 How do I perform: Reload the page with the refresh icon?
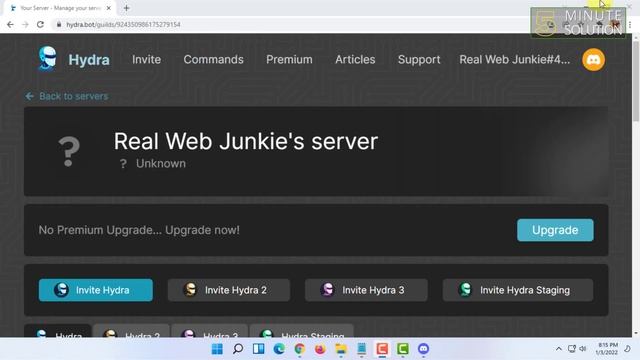click(40, 24)
